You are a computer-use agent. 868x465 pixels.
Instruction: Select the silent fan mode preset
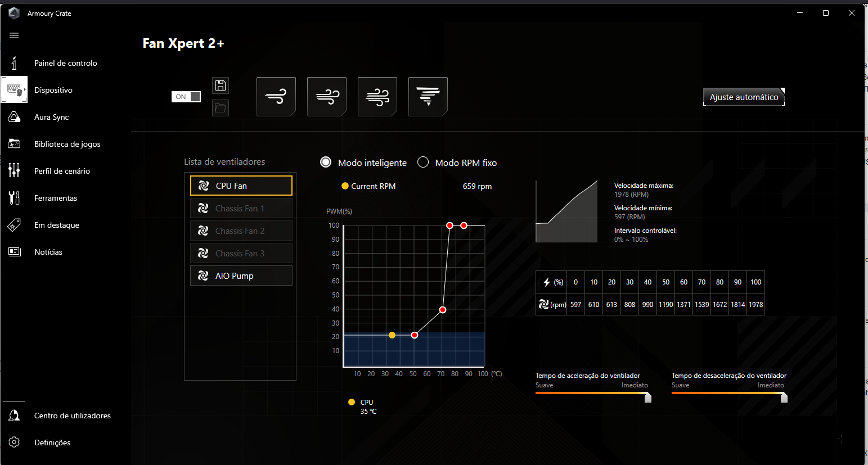coord(276,97)
